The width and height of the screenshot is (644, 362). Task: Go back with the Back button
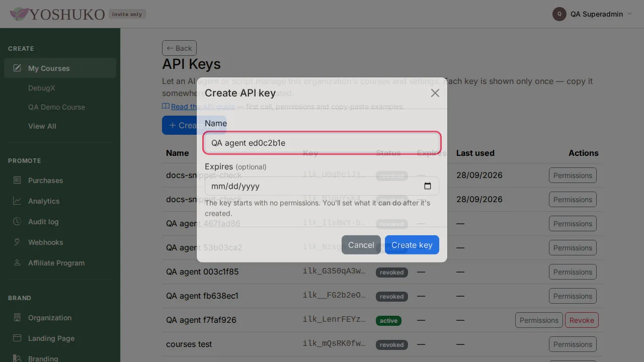[179, 48]
